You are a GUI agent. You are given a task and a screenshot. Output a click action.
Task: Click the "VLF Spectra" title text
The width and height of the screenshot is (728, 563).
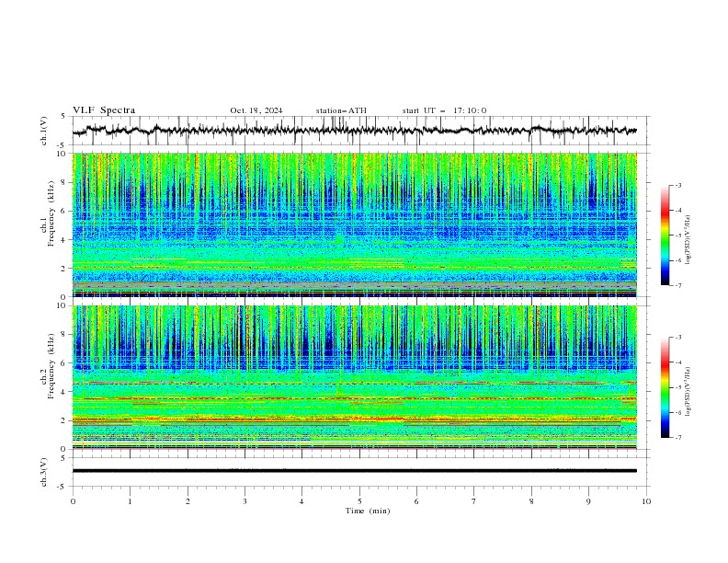pyautogui.click(x=104, y=110)
